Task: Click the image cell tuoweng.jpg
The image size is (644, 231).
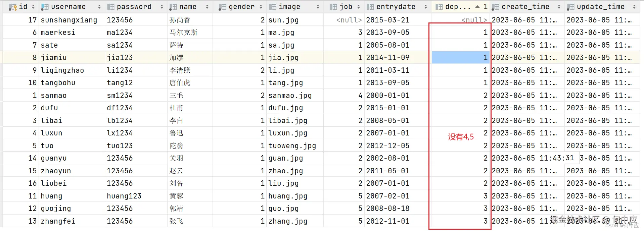Action: point(295,146)
